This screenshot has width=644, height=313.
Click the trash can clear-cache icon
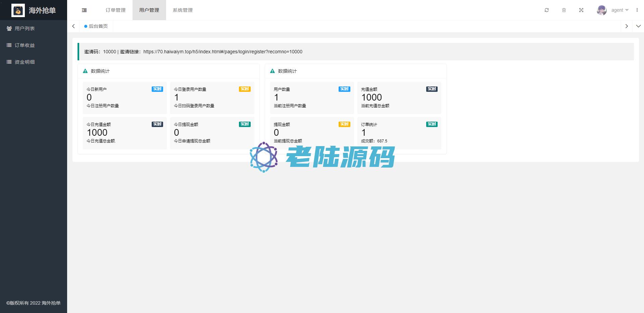[x=564, y=10]
